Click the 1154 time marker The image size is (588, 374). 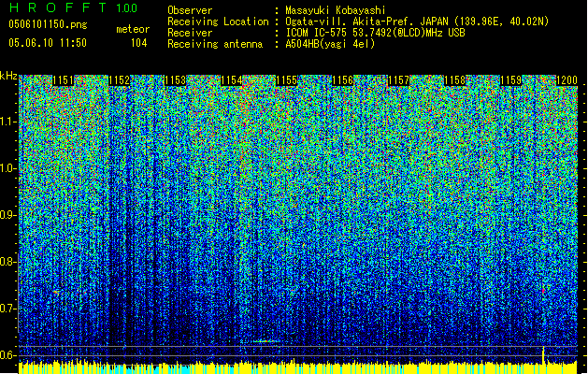pos(232,80)
